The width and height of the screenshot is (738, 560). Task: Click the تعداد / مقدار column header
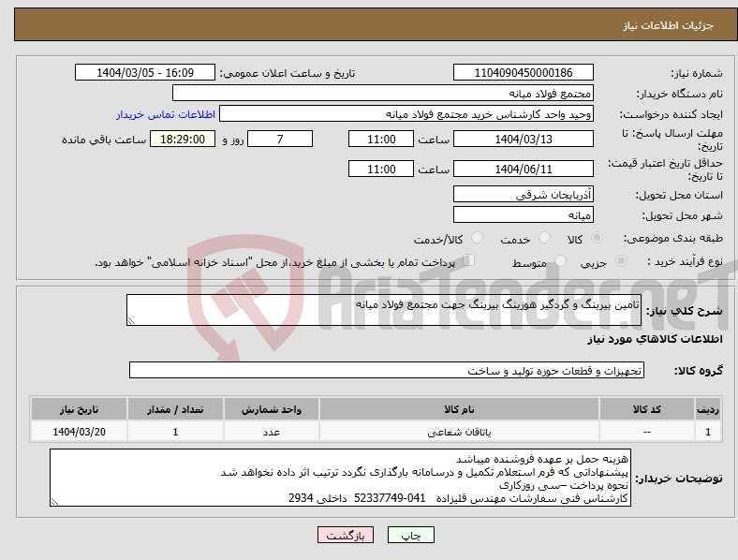[x=175, y=409]
